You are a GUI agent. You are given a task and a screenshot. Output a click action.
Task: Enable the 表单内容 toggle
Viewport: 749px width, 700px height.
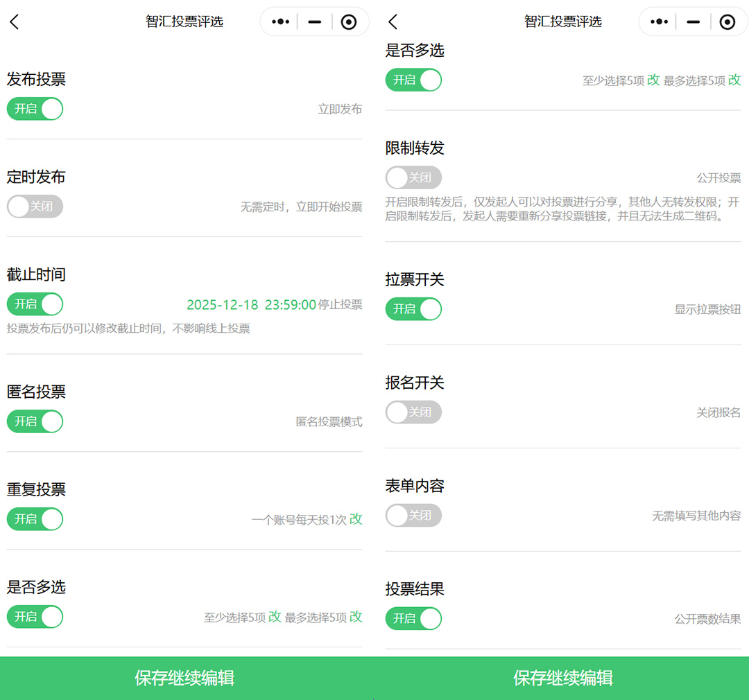413,516
